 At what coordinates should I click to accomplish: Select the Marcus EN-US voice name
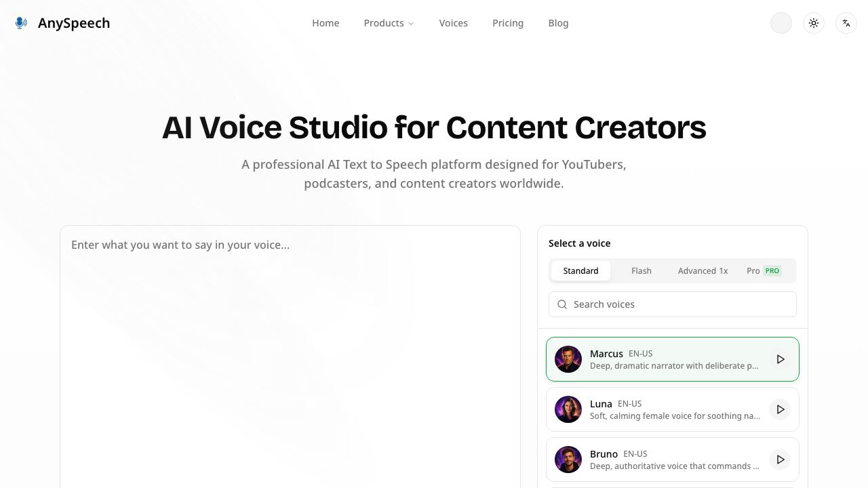coord(606,353)
